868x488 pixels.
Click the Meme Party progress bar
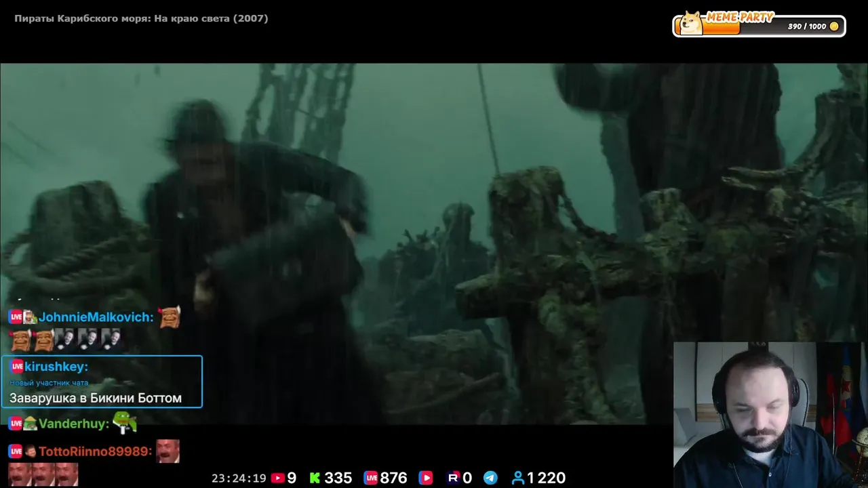759,26
